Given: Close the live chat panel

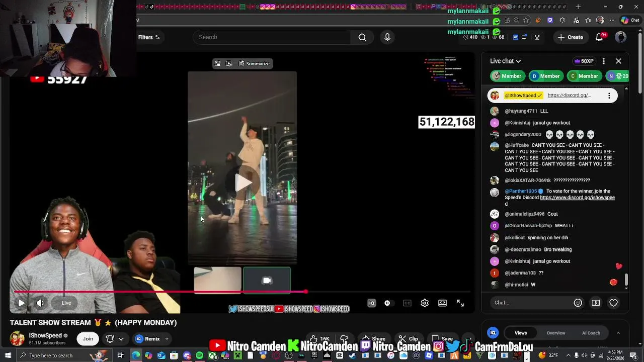Looking at the screenshot, I should point(618,61).
